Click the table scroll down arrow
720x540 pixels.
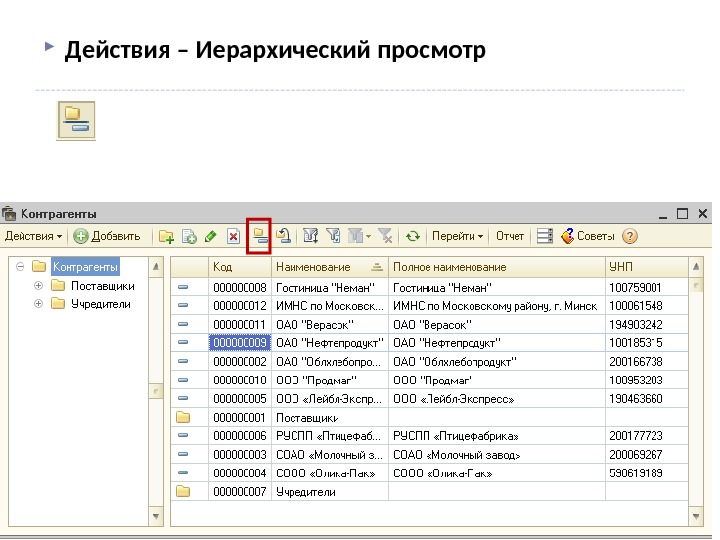pyautogui.click(x=696, y=516)
